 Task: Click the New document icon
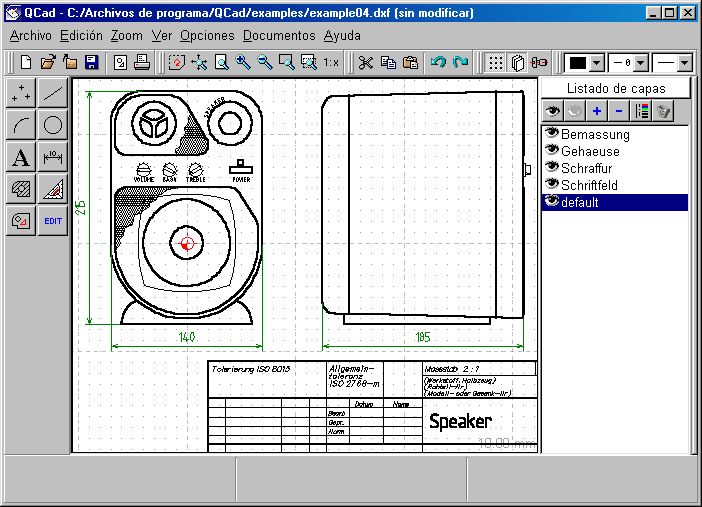coord(25,62)
